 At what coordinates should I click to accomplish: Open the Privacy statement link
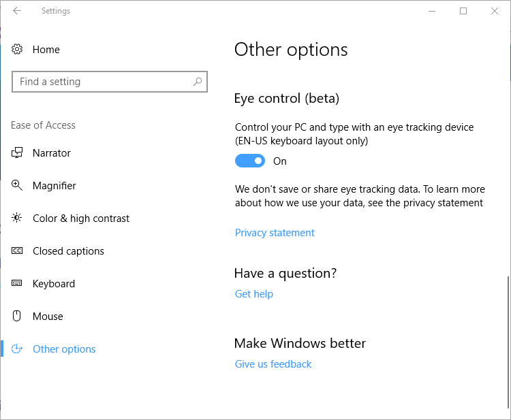click(x=275, y=233)
